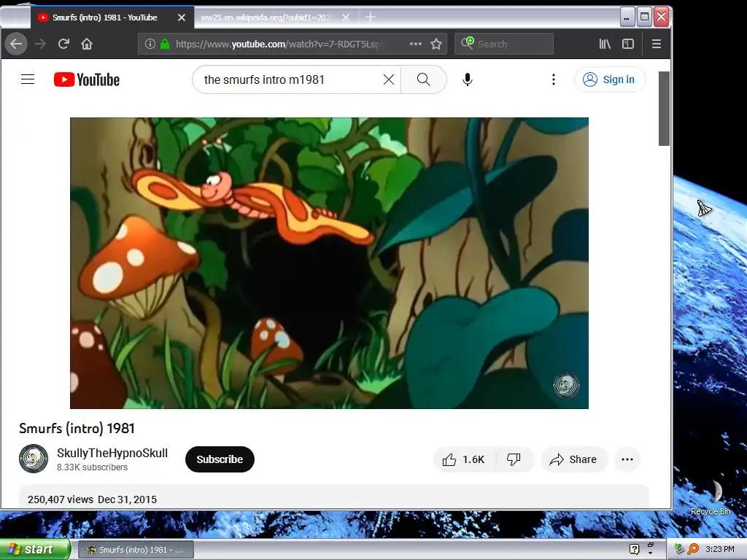Dislike the video
The image size is (747, 560).
point(514,459)
